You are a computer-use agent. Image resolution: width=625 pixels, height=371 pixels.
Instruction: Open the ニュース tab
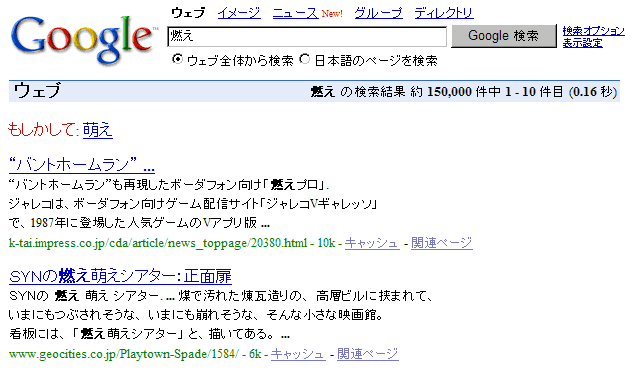click(295, 13)
